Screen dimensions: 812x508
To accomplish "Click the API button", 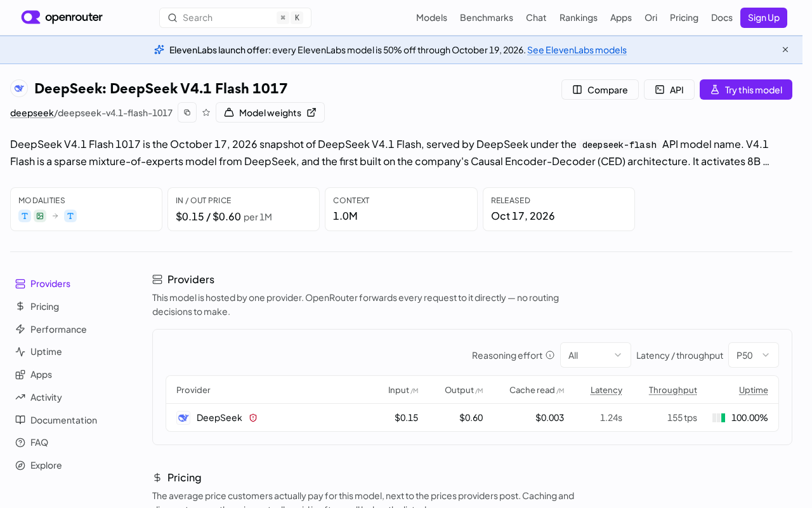I will tap(669, 90).
